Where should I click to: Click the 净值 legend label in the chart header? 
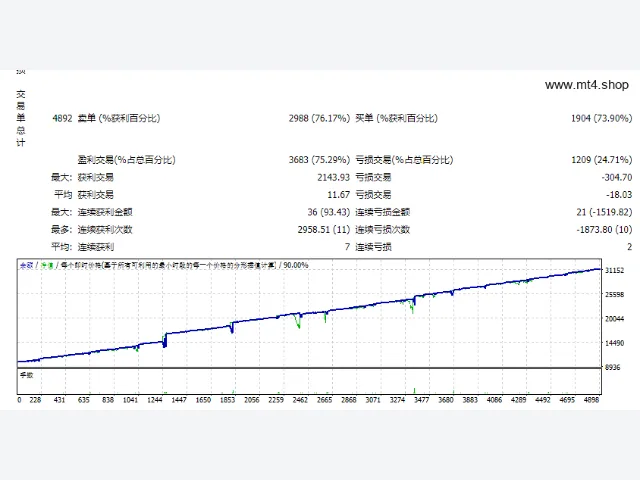[x=47, y=265]
